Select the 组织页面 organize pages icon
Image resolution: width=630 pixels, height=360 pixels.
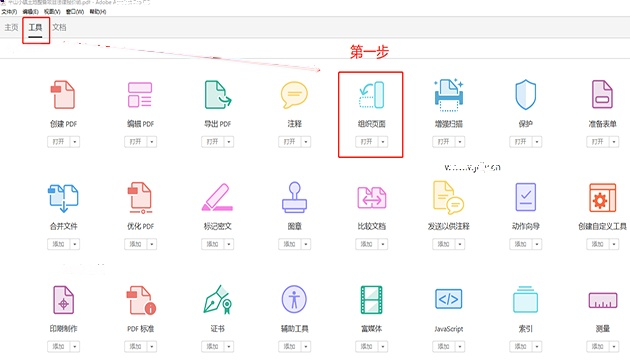371,95
